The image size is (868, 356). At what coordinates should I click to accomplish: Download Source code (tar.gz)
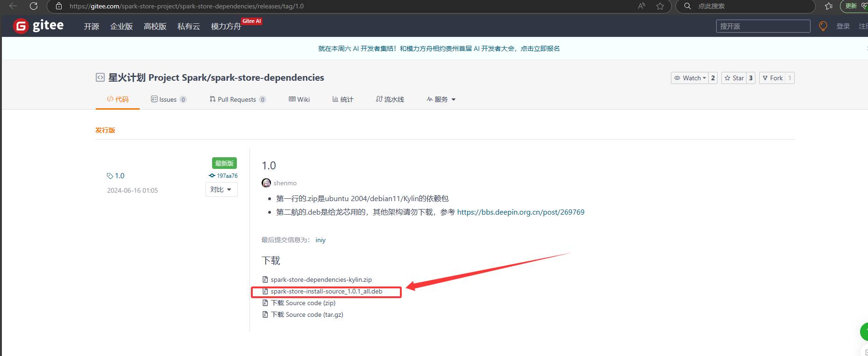[x=307, y=314]
